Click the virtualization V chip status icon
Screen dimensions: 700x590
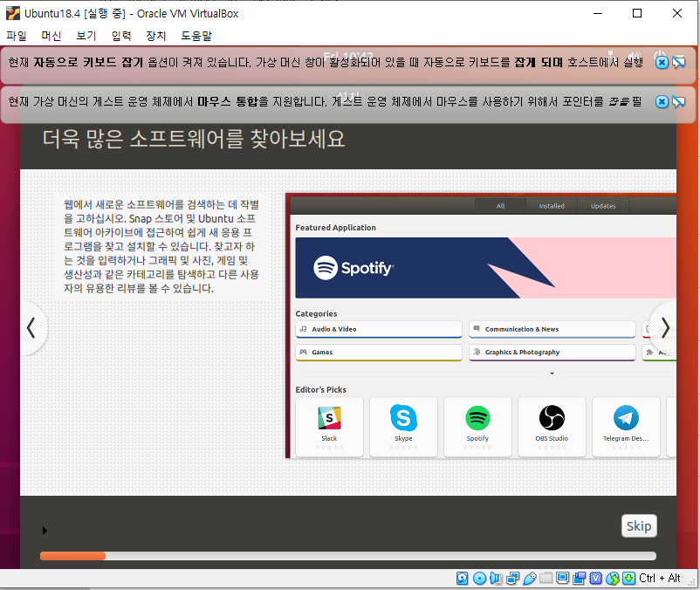coord(595,579)
